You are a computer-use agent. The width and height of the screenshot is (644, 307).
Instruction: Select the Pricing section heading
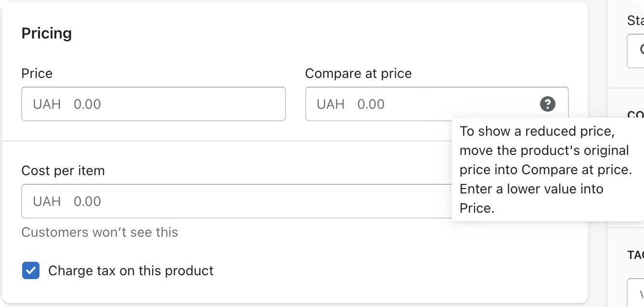[46, 33]
